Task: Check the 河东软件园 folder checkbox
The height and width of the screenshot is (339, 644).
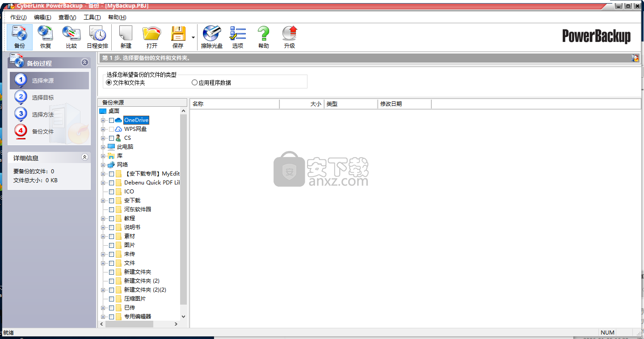Action: pyautogui.click(x=111, y=209)
